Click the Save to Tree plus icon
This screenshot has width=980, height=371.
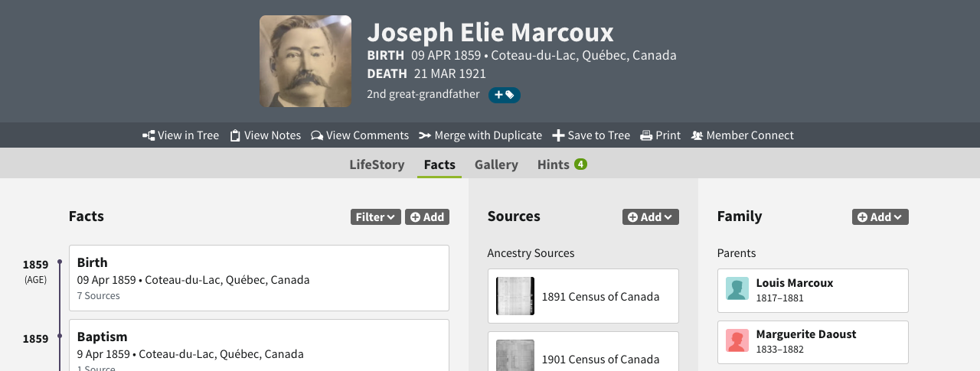point(558,135)
